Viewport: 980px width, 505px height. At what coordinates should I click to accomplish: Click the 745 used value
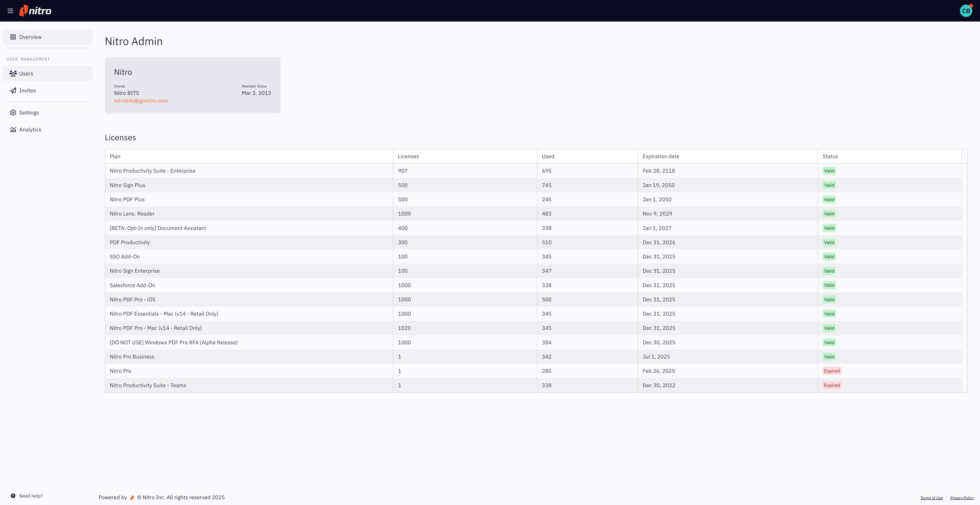547,185
